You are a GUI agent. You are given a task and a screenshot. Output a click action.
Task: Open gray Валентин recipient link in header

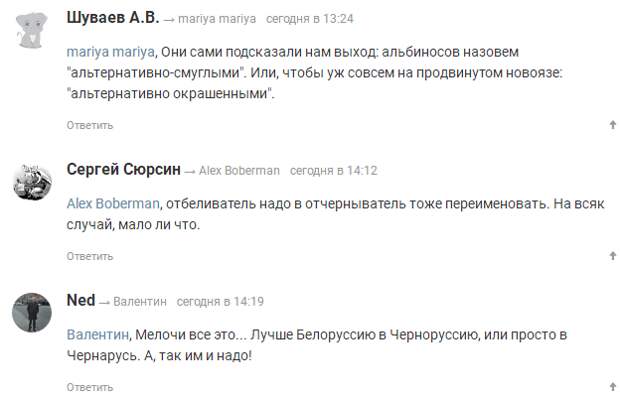[140, 302]
